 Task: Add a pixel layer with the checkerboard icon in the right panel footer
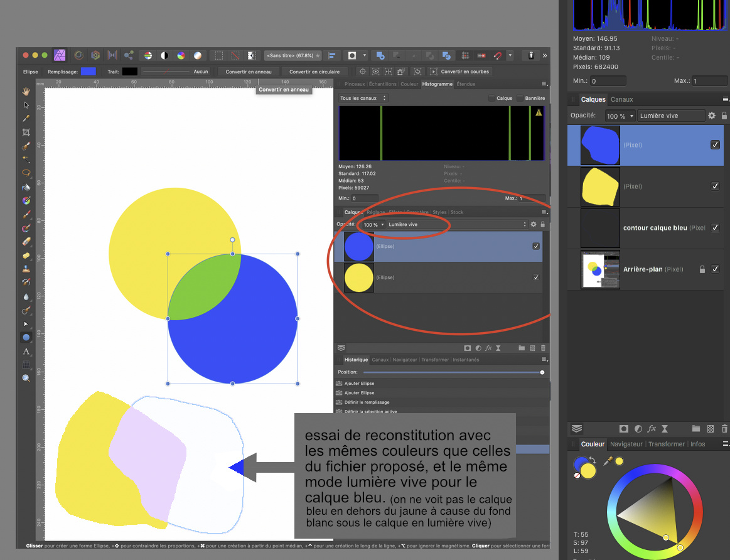[x=711, y=429]
